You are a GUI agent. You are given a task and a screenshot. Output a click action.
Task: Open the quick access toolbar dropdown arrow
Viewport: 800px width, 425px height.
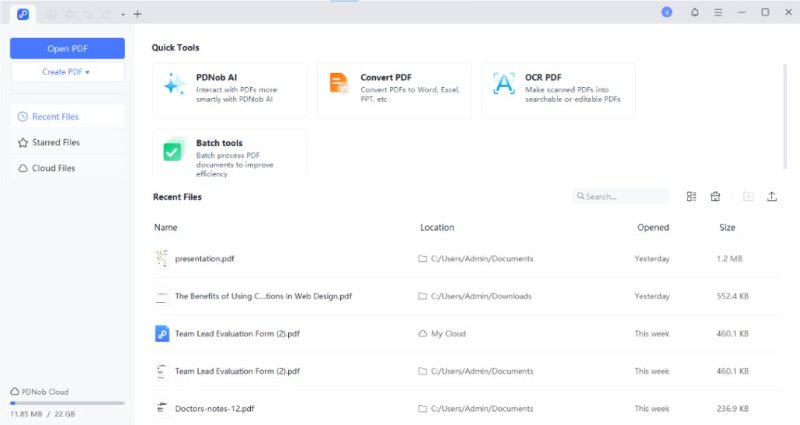[122, 14]
